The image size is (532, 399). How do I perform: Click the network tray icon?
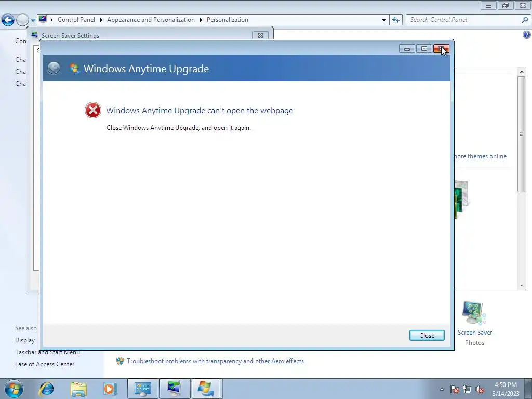(467, 389)
